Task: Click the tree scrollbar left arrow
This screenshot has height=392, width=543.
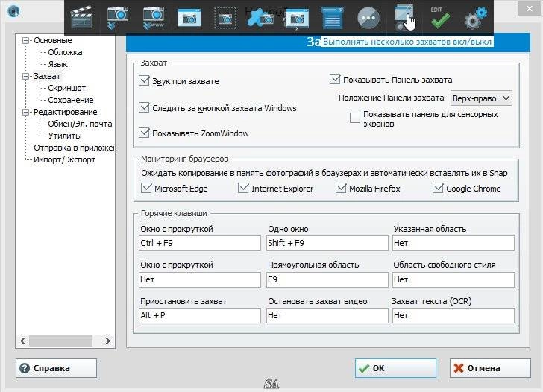Action: point(22,341)
